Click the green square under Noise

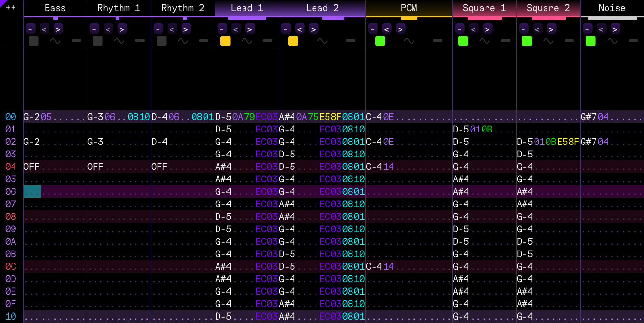tap(591, 41)
